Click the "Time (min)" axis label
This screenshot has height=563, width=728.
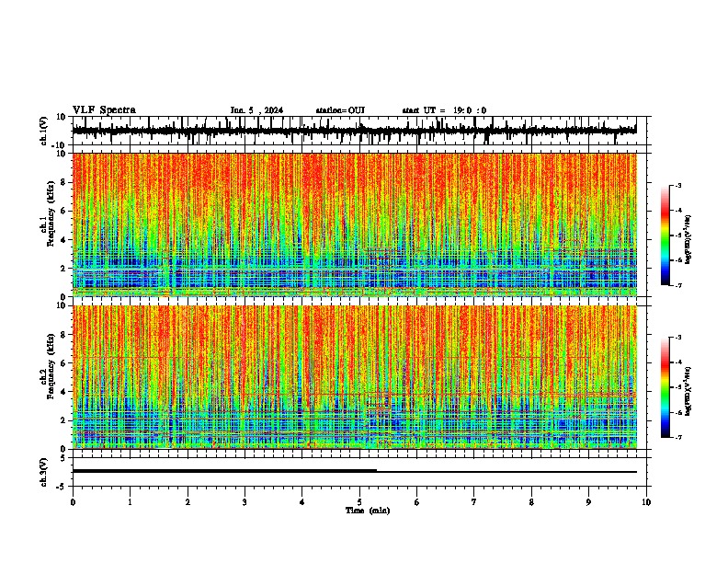(x=368, y=511)
